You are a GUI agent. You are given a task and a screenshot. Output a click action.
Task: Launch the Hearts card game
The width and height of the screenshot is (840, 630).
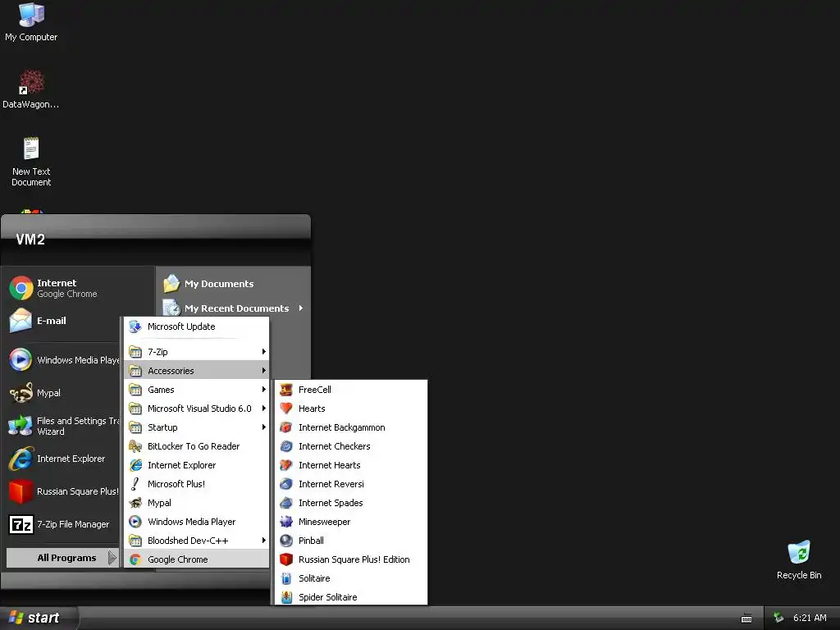tap(351, 409)
